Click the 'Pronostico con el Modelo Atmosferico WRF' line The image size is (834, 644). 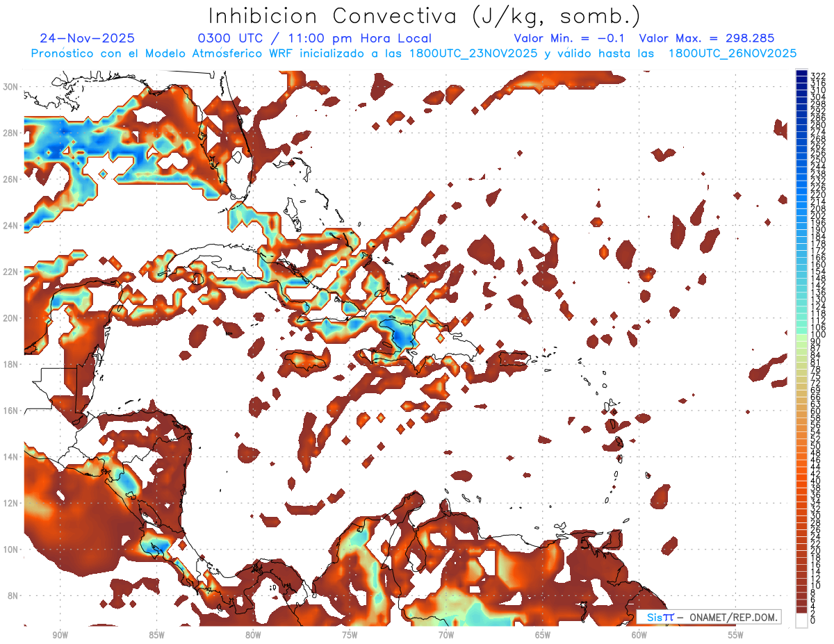point(414,53)
